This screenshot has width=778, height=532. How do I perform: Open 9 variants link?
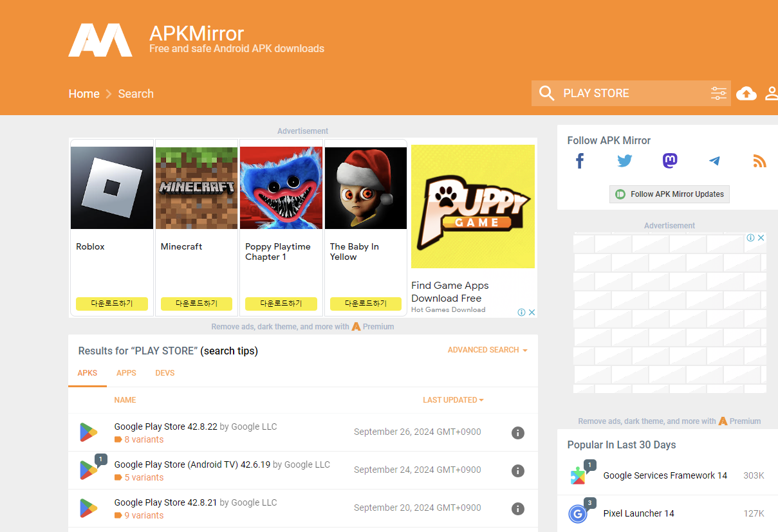click(x=144, y=516)
